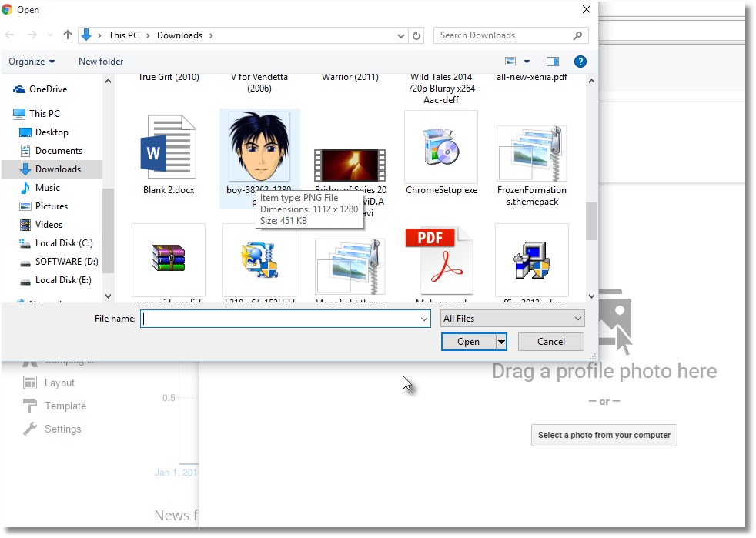Image resolution: width=756 pixels, height=538 pixels.
Task: Open address bar history dropdown
Action: click(400, 35)
